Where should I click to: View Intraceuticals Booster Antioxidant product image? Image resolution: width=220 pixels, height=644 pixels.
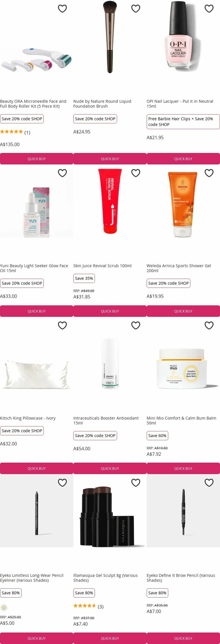point(110,363)
